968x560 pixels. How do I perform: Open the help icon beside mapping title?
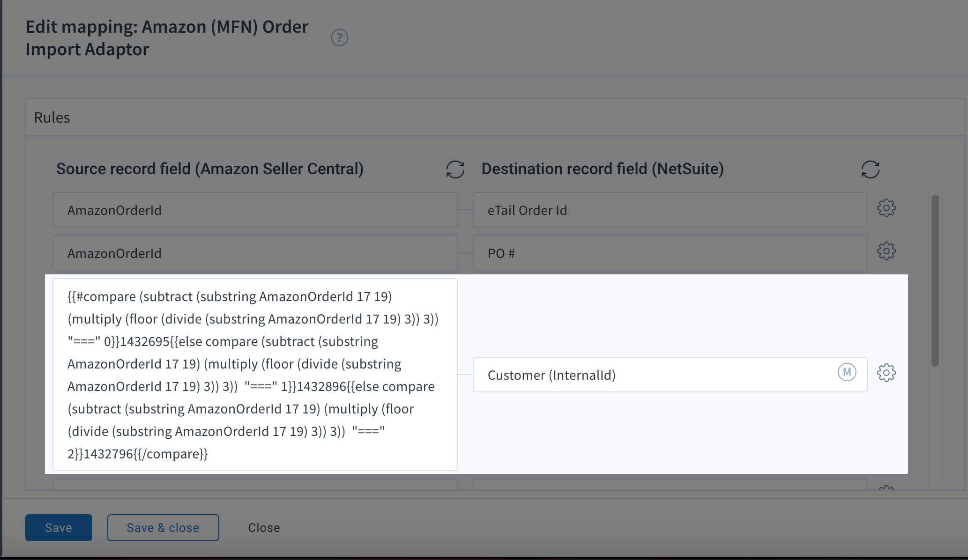pos(340,37)
